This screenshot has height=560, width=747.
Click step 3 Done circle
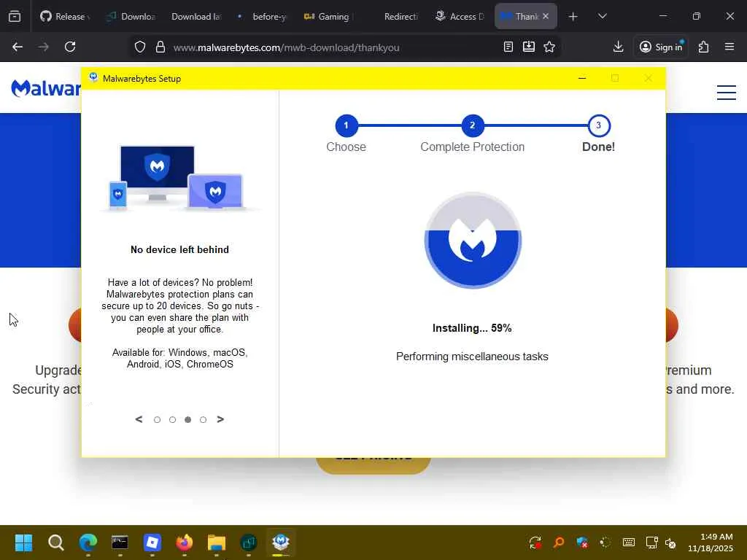[x=599, y=125]
